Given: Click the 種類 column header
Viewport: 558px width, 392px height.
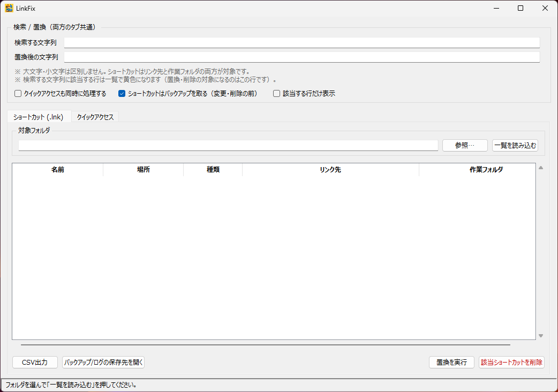Looking at the screenshot, I should (213, 170).
